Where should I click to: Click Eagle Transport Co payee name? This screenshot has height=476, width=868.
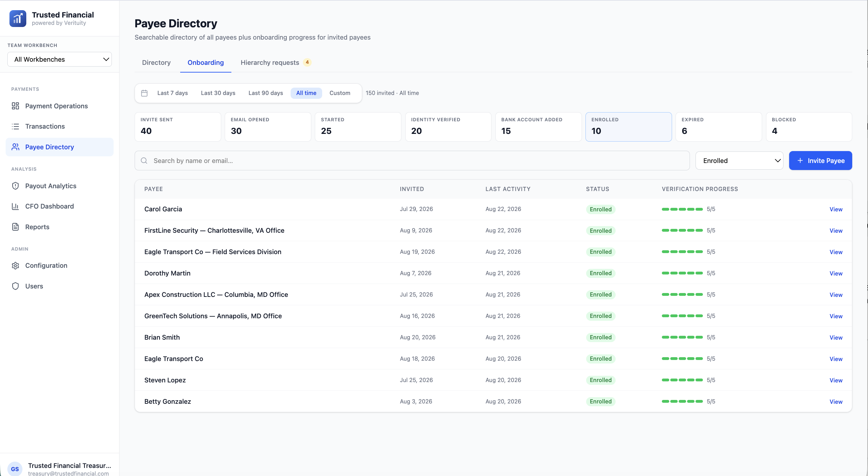174,359
